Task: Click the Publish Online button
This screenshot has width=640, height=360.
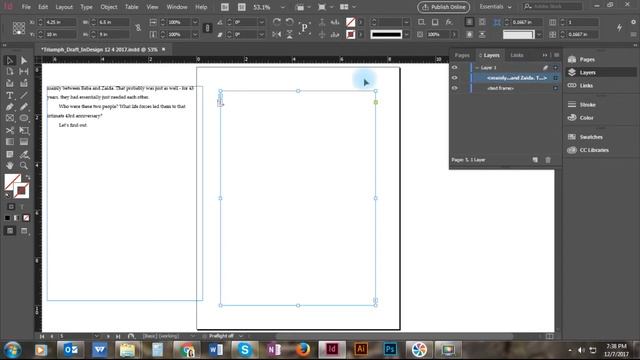Action: 444,7
